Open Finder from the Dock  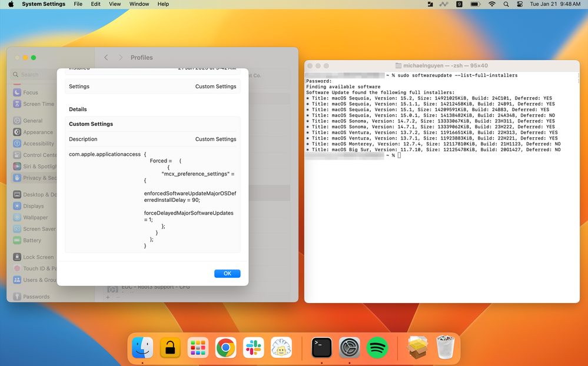click(x=142, y=348)
